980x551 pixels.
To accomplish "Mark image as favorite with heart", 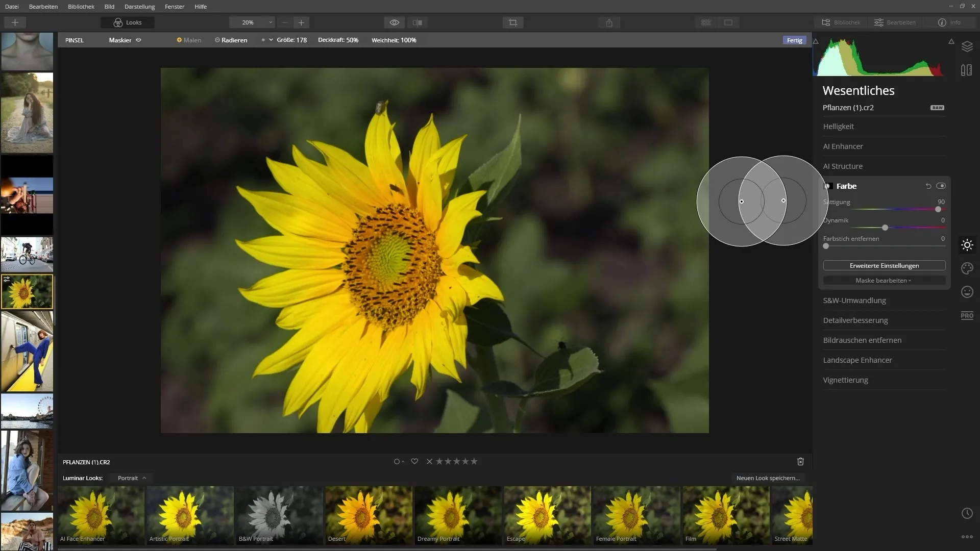I will 414,462.
